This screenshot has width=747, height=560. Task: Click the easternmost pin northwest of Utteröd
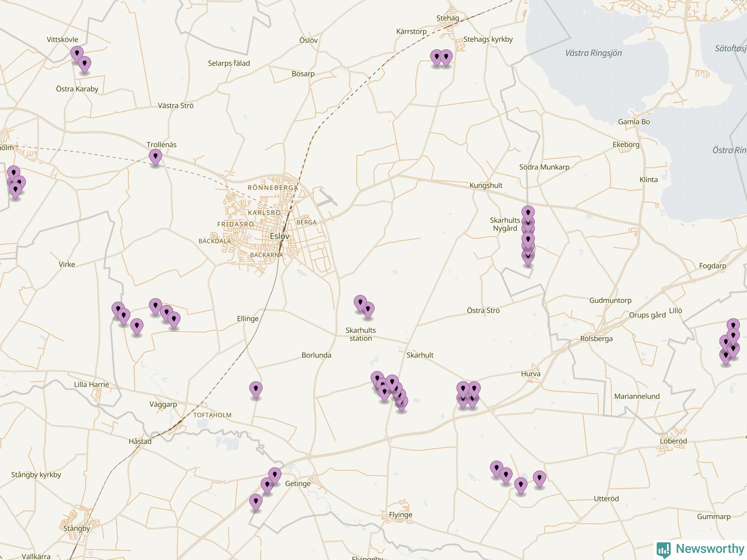[539, 479]
